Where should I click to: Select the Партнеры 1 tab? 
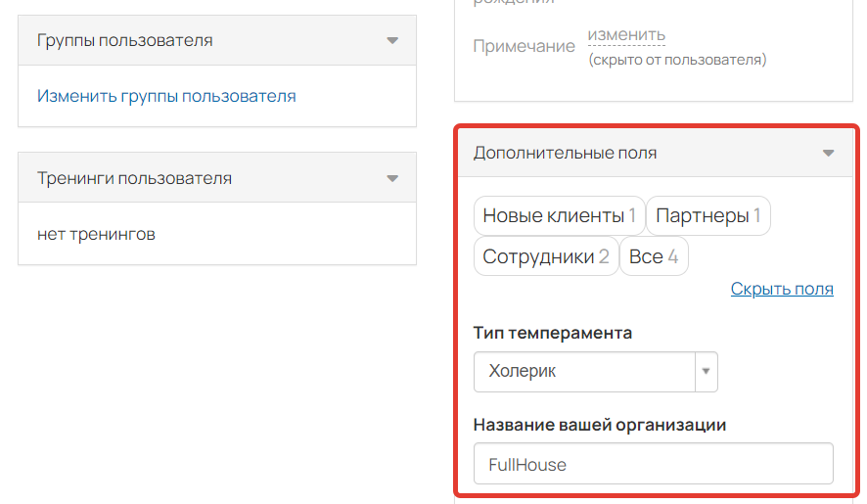coord(708,215)
